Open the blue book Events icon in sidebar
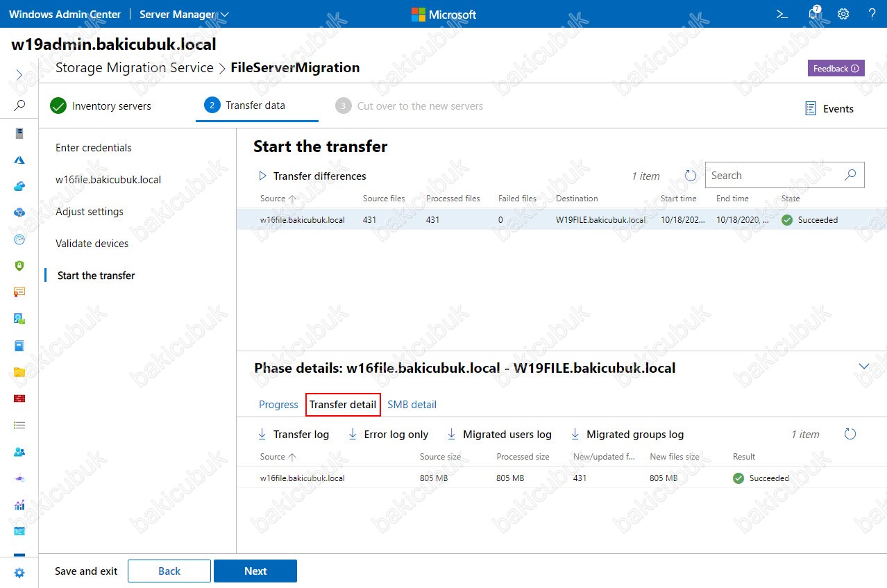Viewport: 887px width, 588px height. 19,345
